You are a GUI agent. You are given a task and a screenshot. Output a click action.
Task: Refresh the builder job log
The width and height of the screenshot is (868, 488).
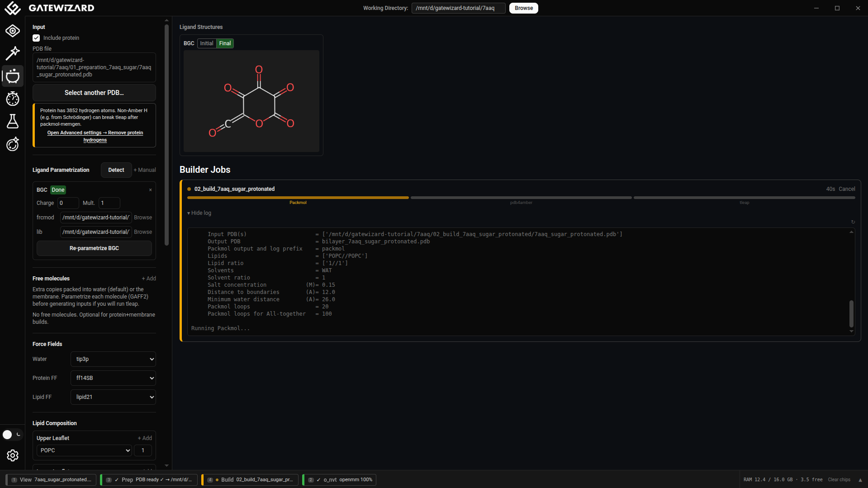click(x=853, y=222)
